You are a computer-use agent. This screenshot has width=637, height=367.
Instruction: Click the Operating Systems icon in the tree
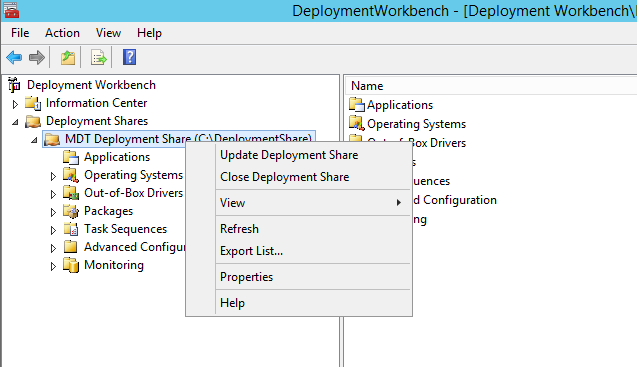[71, 175]
